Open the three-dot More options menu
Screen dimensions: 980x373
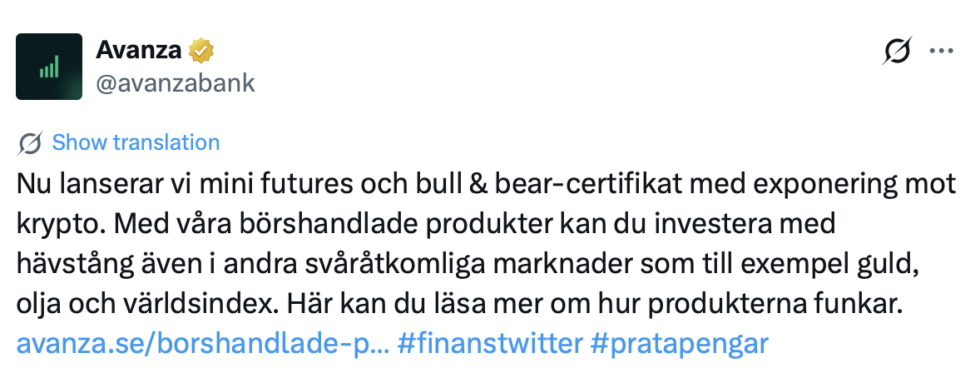tap(940, 52)
